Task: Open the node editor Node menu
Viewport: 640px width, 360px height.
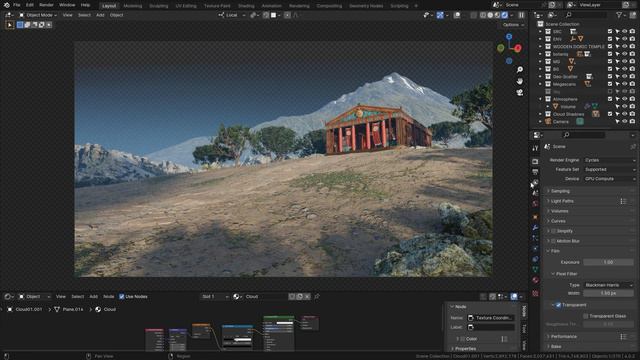Action: pos(109,297)
